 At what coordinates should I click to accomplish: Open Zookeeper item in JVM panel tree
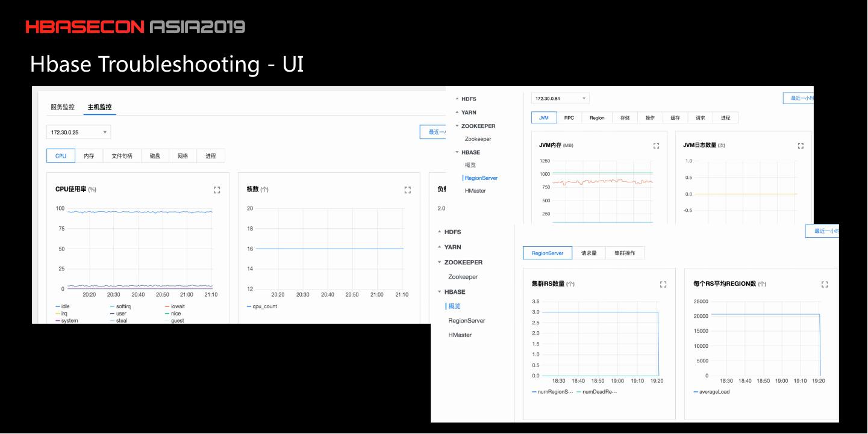pos(478,139)
